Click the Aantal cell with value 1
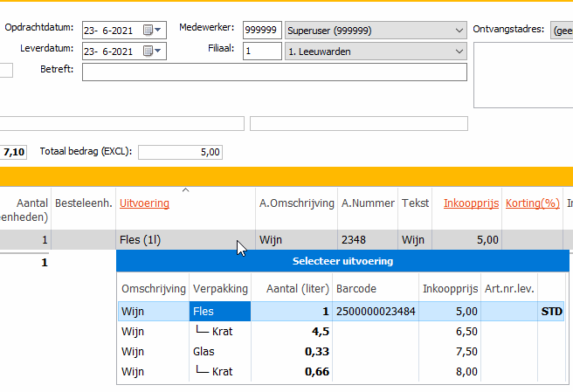 click(x=25, y=240)
